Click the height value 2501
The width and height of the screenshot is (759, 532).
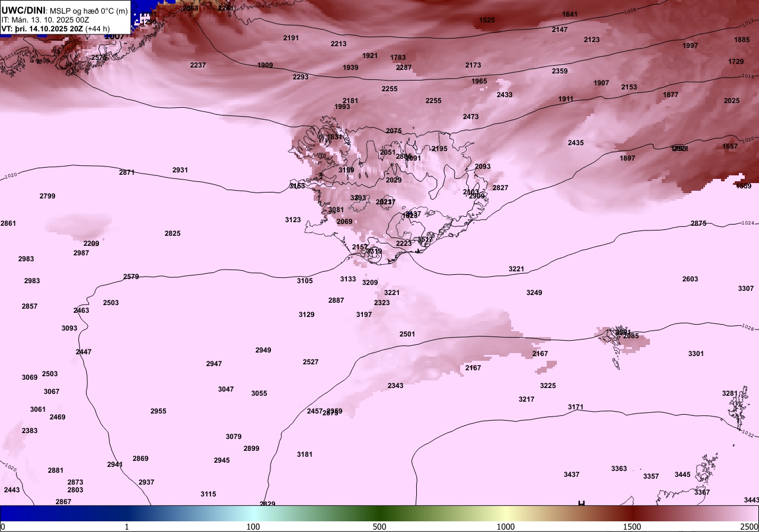(407, 334)
